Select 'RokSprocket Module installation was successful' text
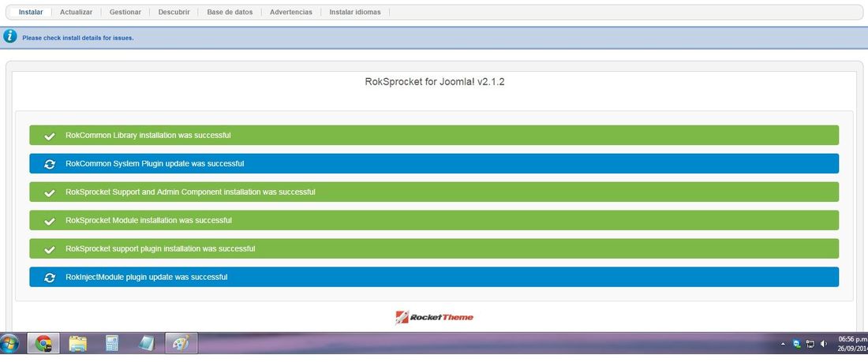This screenshot has width=868, height=362. 148,220
